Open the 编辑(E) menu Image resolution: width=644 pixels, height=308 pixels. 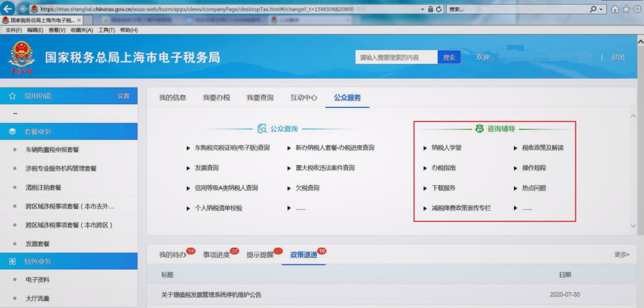pyautogui.click(x=35, y=30)
